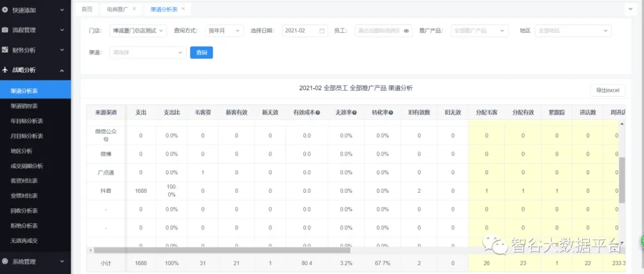Open the 查询方式 dropdown showing 按年月
Viewport: 644px width, 274px height.
click(x=223, y=30)
